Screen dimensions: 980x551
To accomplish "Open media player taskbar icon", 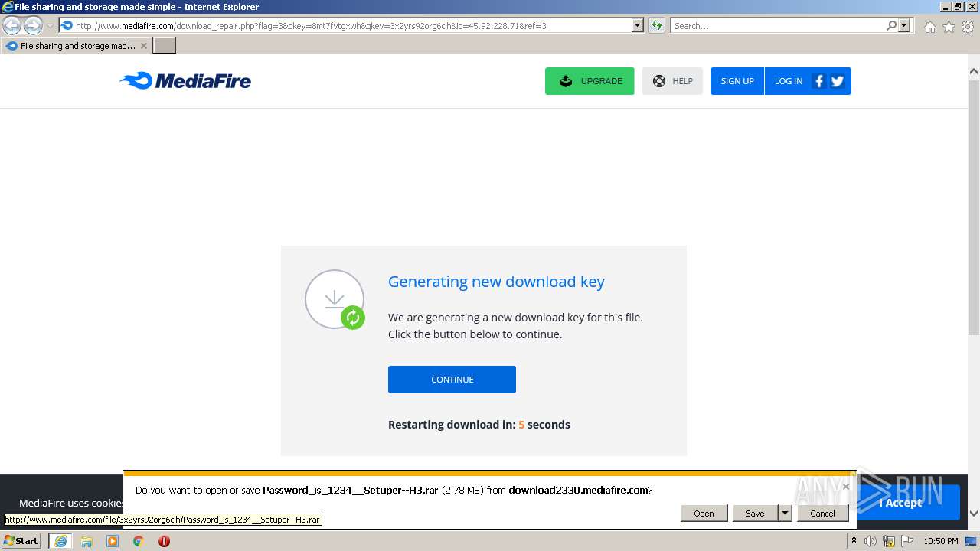I will pyautogui.click(x=113, y=541).
